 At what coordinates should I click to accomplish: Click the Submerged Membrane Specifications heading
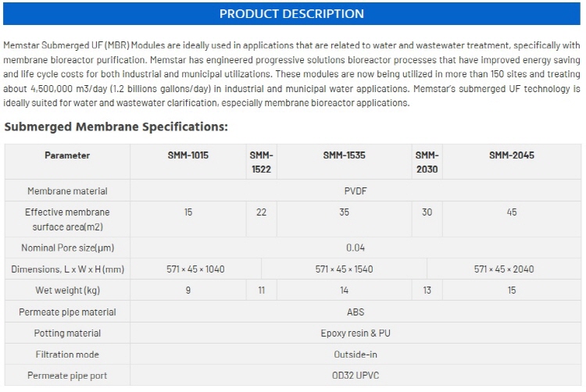(x=116, y=127)
